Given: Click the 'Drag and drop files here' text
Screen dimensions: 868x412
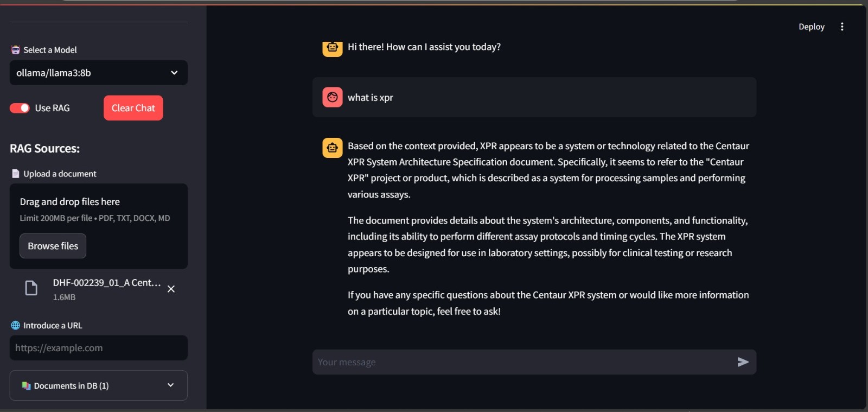Looking at the screenshot, I should (x=70, y=202).
